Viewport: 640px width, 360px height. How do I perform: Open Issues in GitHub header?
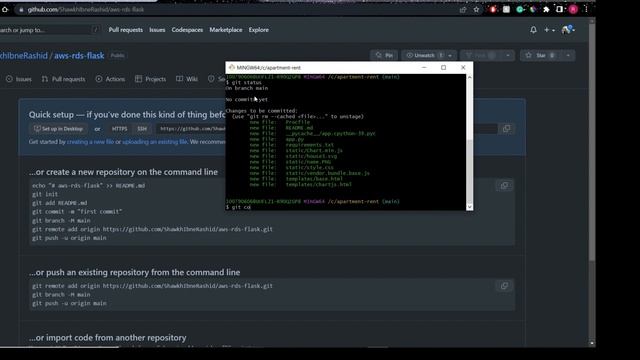pyautogui.click(x=157, y=30)
